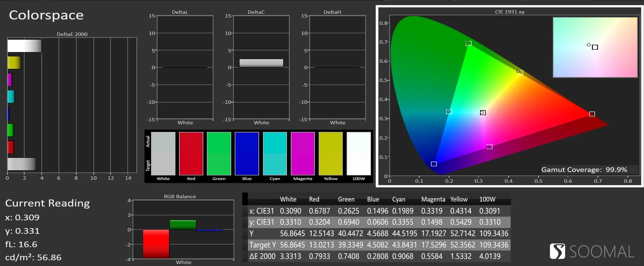Pick the Magenta swatch patch

[x=303, y=153]
